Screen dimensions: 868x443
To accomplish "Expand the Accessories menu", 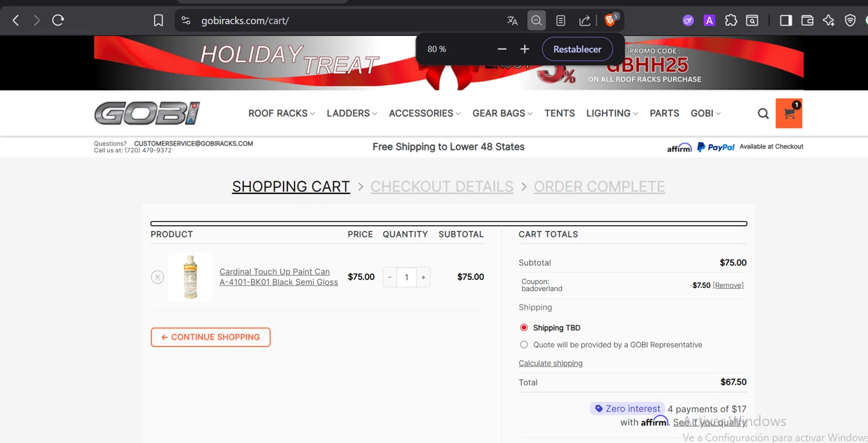I will (425, 114).
